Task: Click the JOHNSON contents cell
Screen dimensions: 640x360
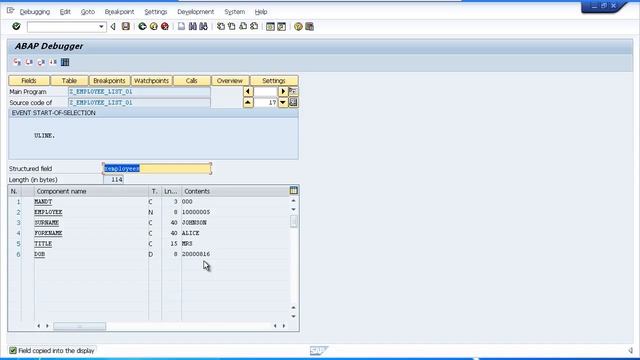Action: tap(235, 223)
